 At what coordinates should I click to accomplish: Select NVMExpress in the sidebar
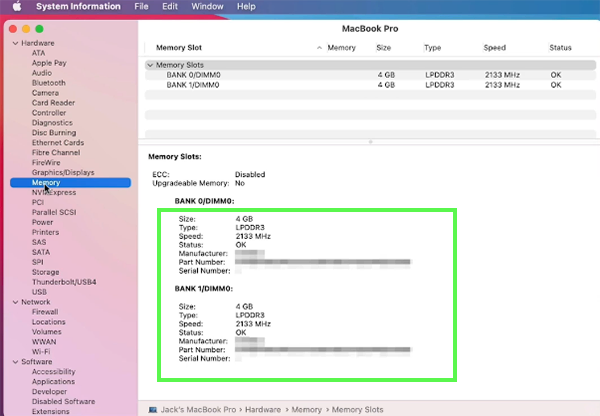(54, 193)
